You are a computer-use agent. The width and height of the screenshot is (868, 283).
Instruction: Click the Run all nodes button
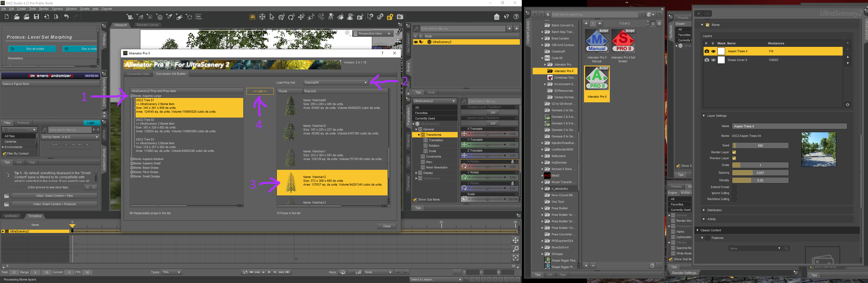[32, 49]
